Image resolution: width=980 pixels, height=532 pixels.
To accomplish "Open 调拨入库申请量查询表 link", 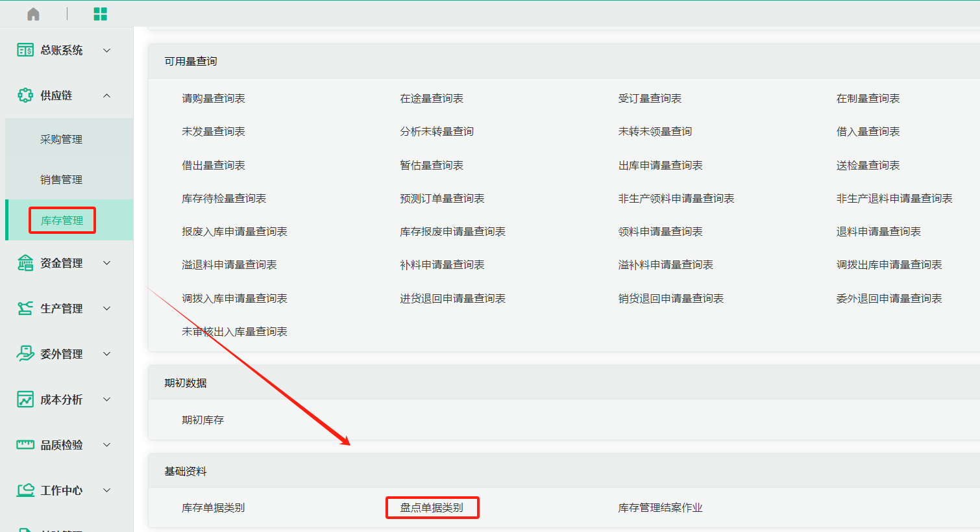I will (x=234, y=298).
